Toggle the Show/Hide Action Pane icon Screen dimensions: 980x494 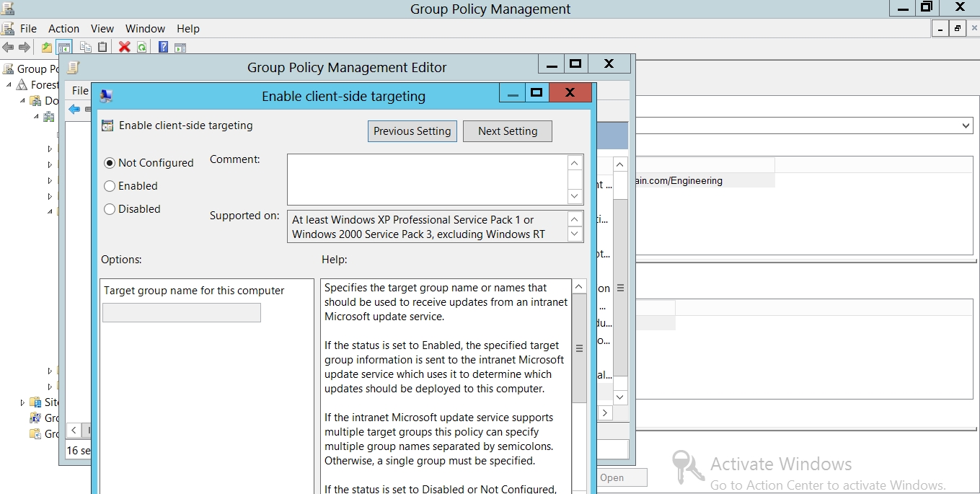(180, 48)
